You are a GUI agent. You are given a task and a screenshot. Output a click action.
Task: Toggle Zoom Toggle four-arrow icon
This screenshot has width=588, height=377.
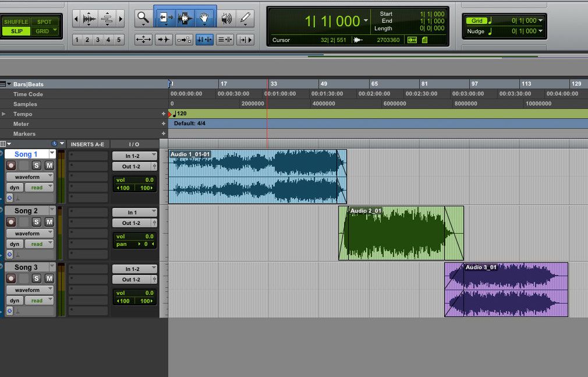[x=143, y=40]
